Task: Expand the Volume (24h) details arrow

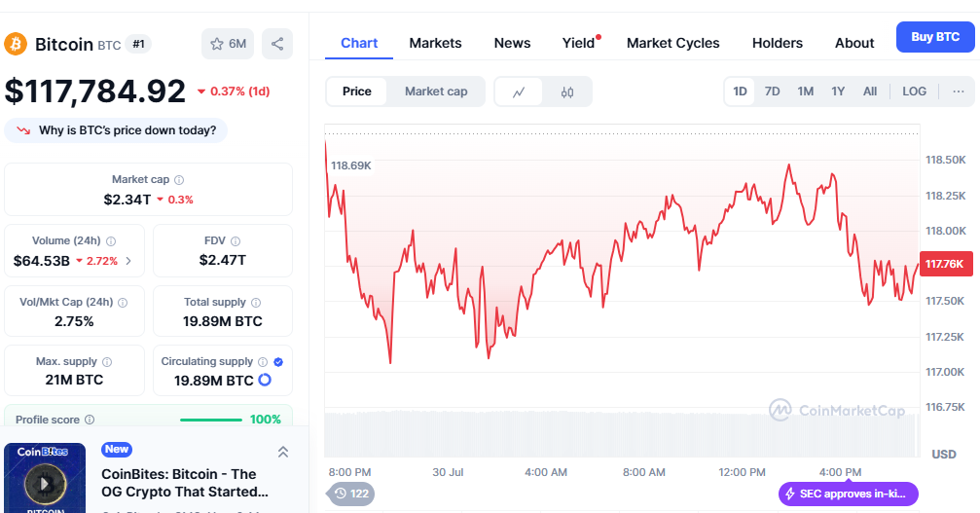Action: click(128, 261)
